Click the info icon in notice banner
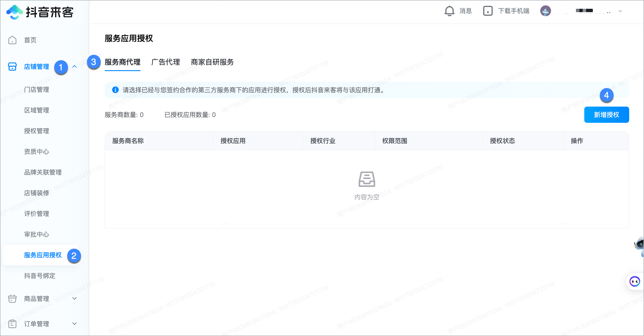This screenshot has width=644, height=336. pos(115,90)
